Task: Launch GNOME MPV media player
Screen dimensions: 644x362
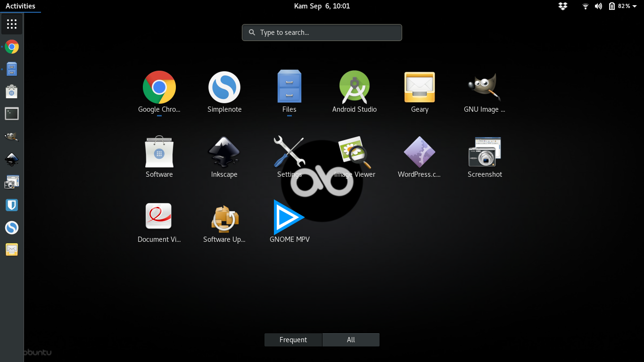Action: (289, 217)
